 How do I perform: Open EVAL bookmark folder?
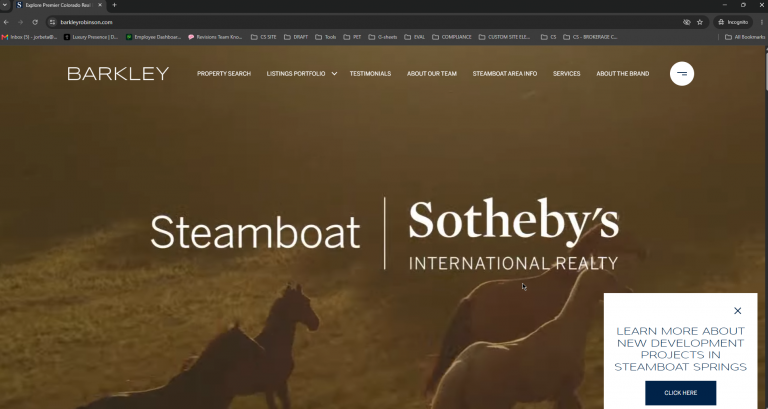click(414, 37)
